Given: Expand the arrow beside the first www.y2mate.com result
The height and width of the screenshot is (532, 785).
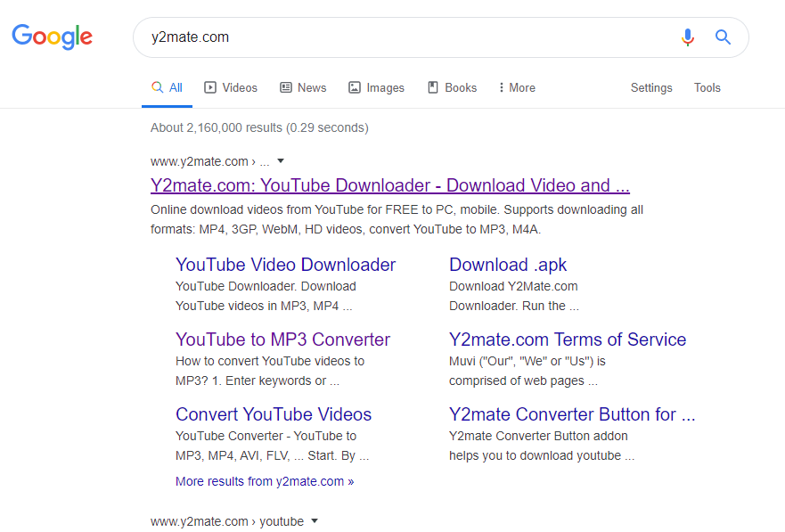Looking at the screenshot, I should click(281, 161).
